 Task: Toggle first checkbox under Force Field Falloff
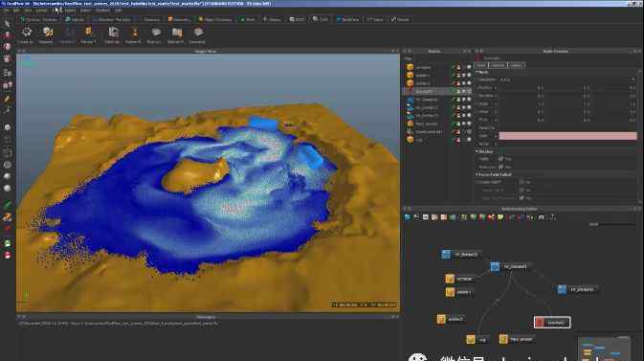(x=522, y=182)
